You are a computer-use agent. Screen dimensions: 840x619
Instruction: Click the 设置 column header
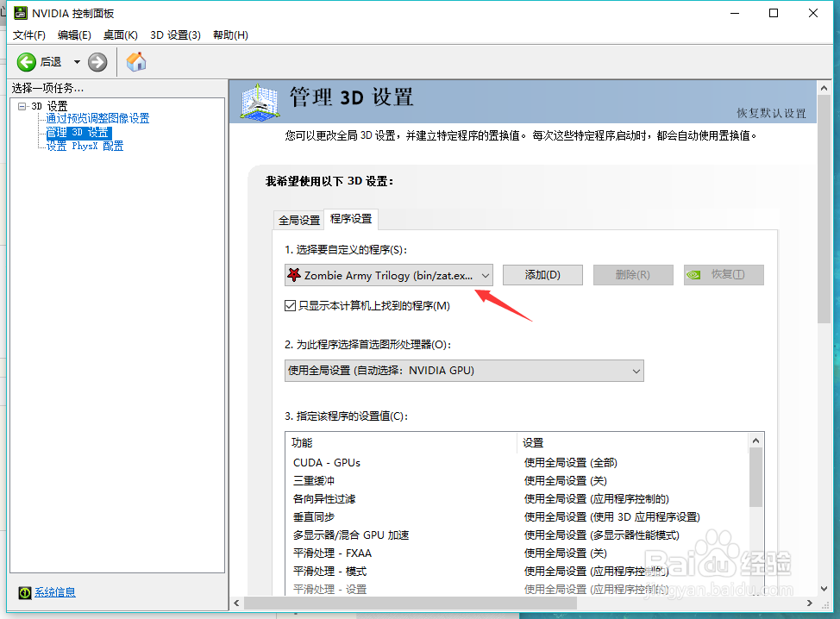tap(633, 443)
